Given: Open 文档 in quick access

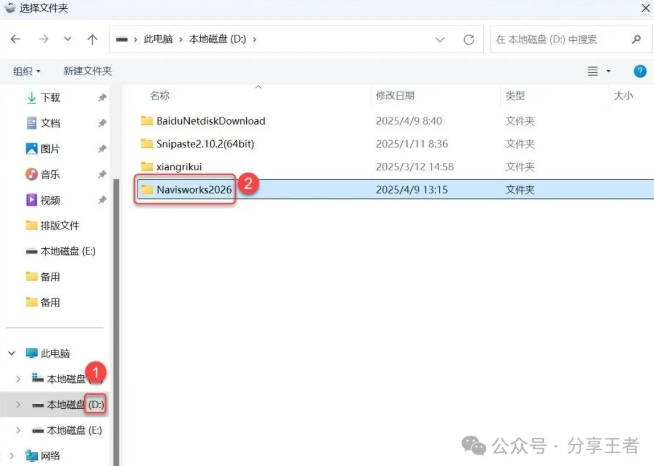Looking at the screenshot, I should click(x=50, y=123).
